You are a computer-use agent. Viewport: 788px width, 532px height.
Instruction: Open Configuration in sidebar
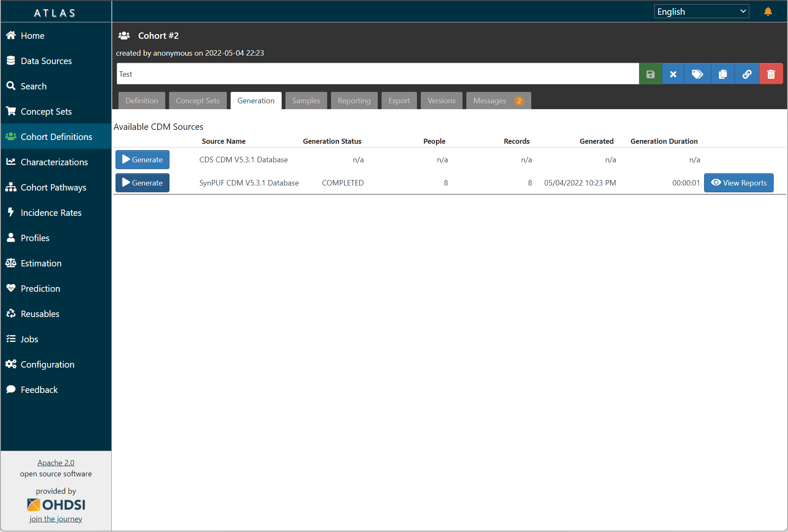[56, 364]
